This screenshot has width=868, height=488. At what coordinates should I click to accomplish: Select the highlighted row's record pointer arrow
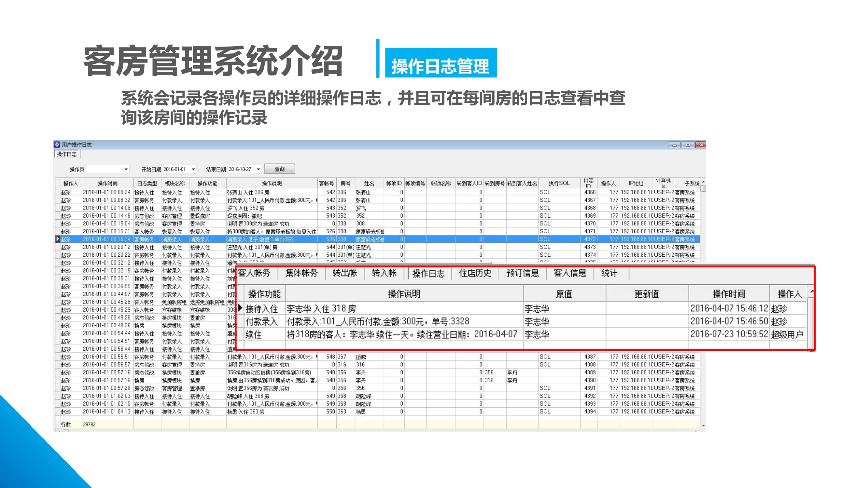click(58, 239)
